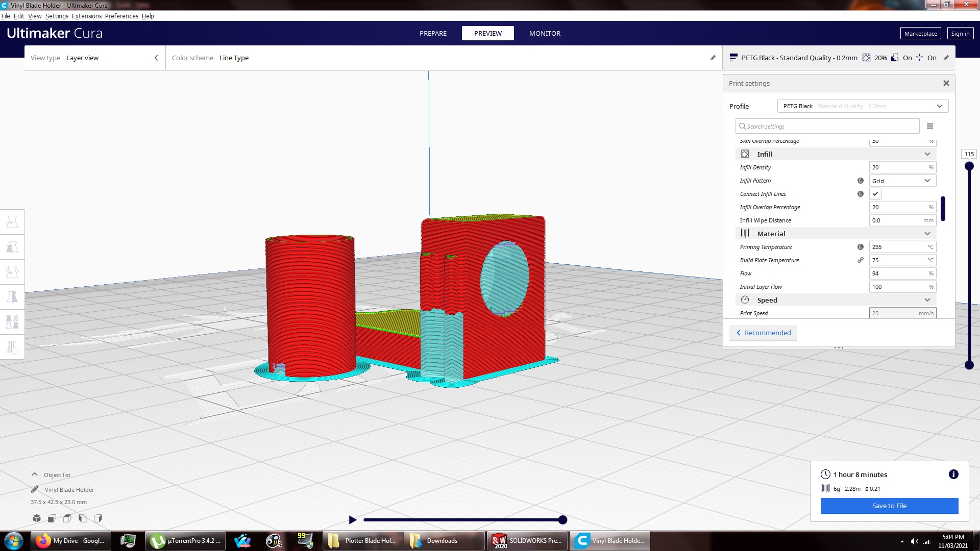
Task: Open the Edit menu
Action: click(19, 16)
